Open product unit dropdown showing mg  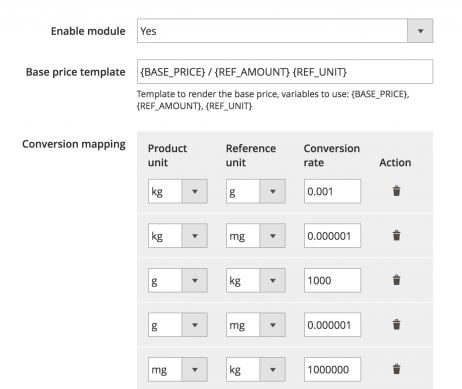coord(178,369)
